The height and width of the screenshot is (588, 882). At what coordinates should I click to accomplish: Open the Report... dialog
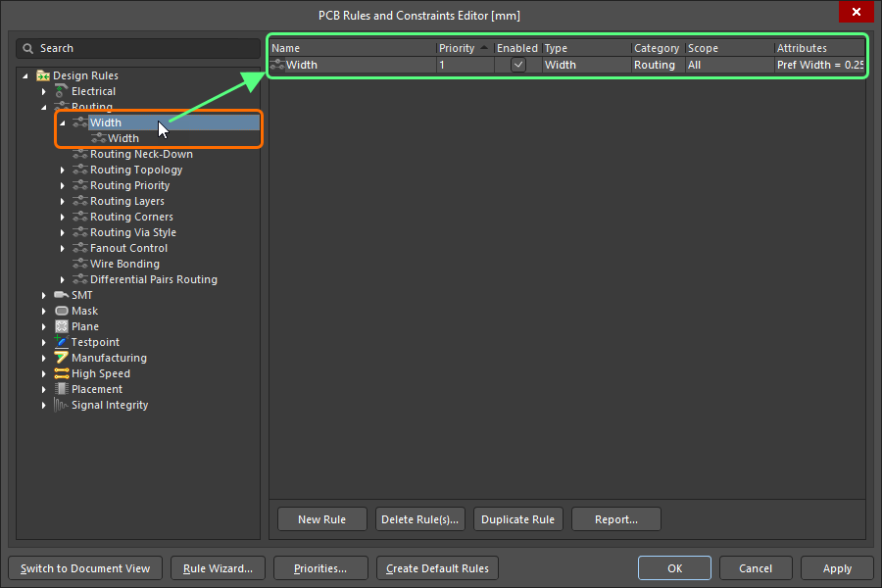click(616, 518)
